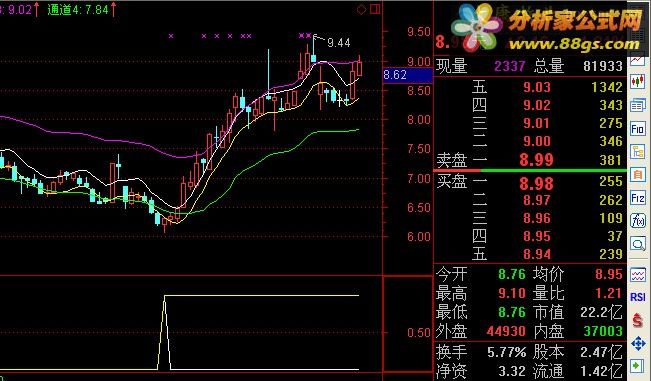Open the Fiz icon in right sidebar
This screenshot has width=651, height=381.
[x=638, y=198]
